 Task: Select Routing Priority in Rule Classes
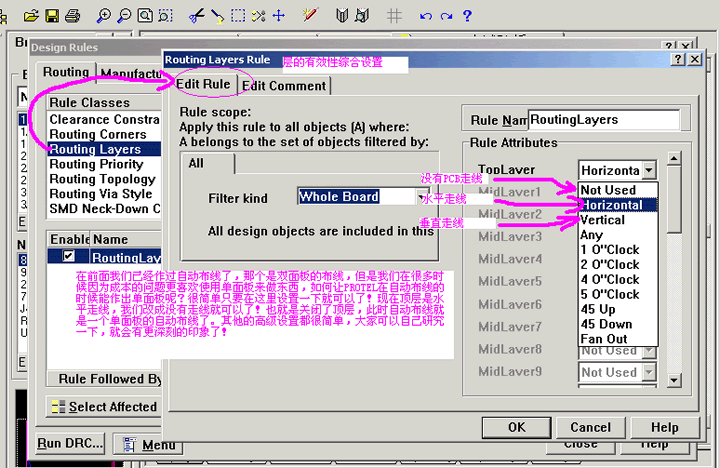click(104, 164)
